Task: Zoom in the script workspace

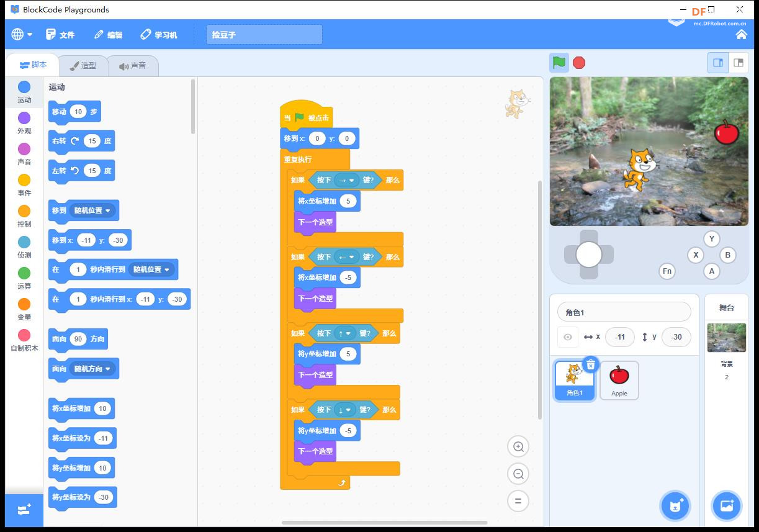Action: click(x=518, y=446)
